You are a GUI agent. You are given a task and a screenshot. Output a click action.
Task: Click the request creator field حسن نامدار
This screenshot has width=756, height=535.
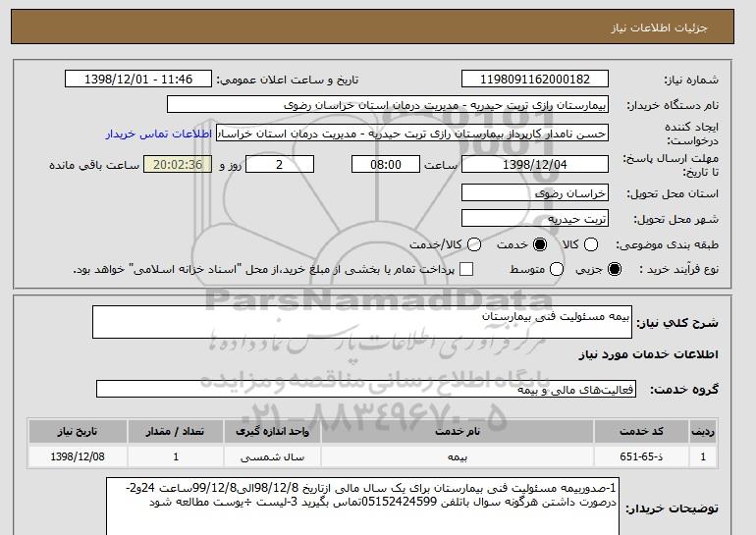pyautogui.click(x=412, y=134)
